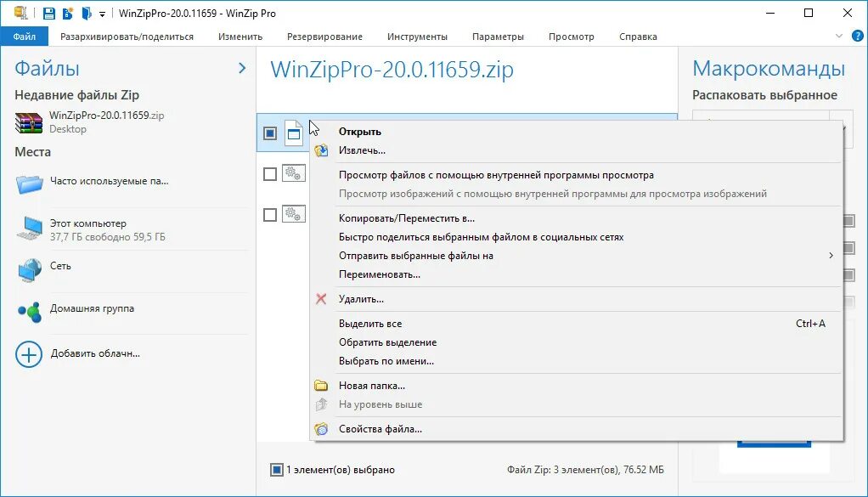Click the Сеть network icon

coord(30,270)
